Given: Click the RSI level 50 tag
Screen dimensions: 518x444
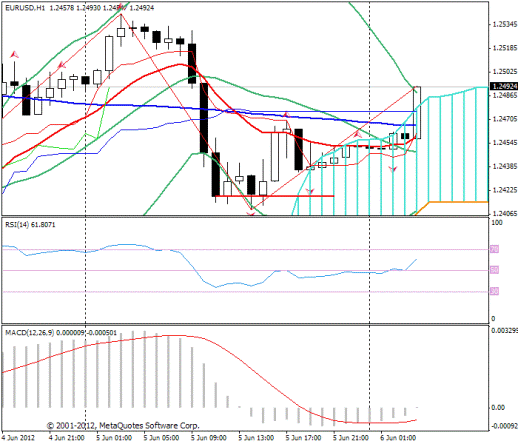Looking at the screenshot, I should pos(494,270).
